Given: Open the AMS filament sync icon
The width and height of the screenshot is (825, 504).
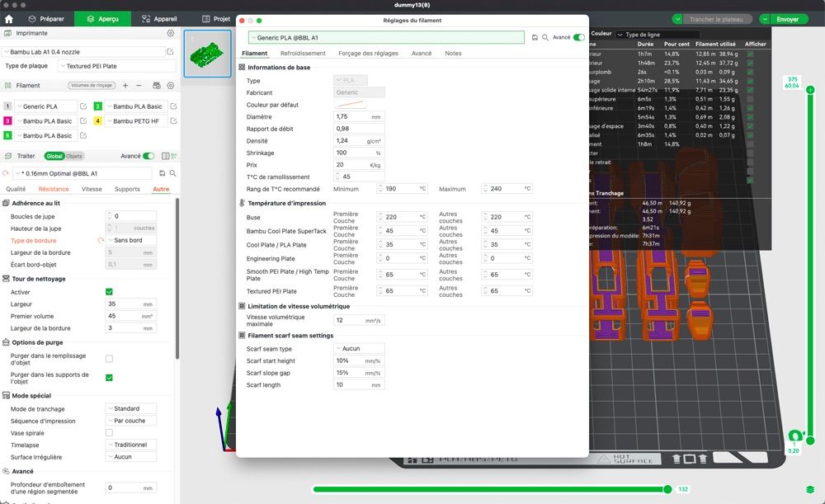Looking at the screenshot, I should pos(156,85).
